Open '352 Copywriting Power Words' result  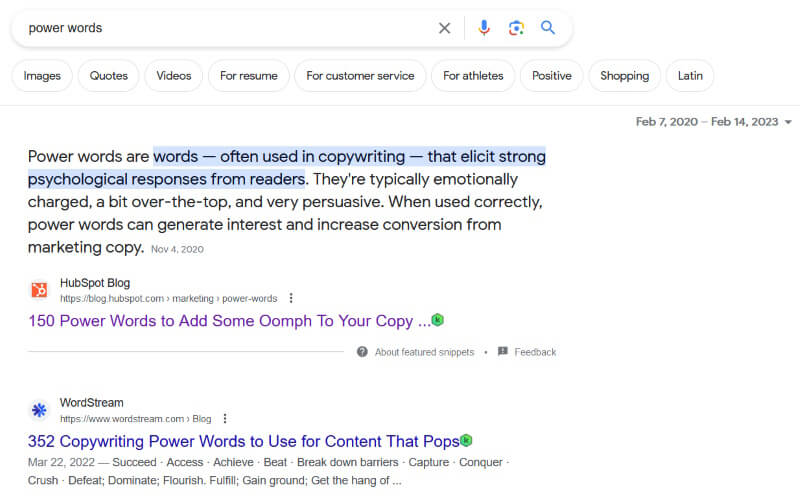(243, 441)
